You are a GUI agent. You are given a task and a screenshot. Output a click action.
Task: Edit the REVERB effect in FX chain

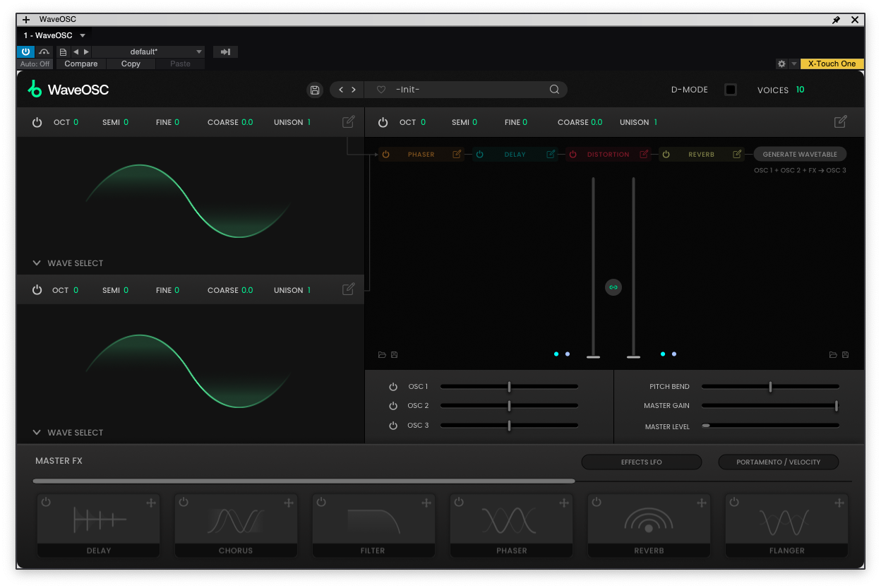tap(737, 154)
